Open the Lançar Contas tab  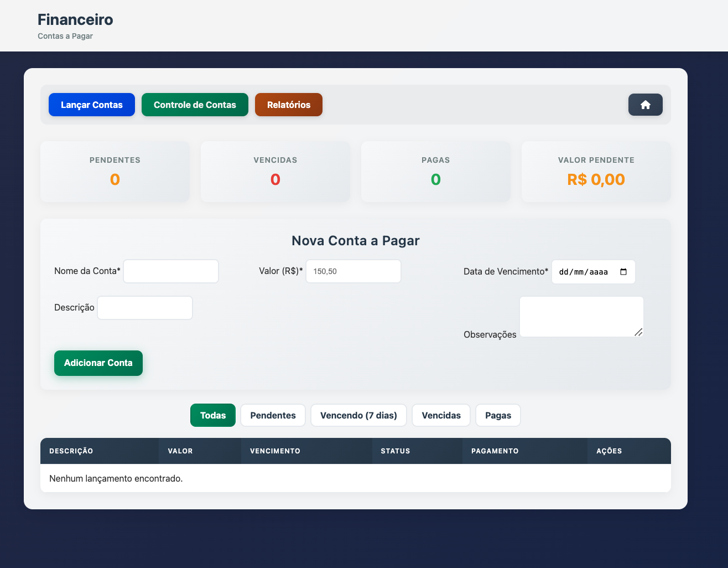pos(92,105)
